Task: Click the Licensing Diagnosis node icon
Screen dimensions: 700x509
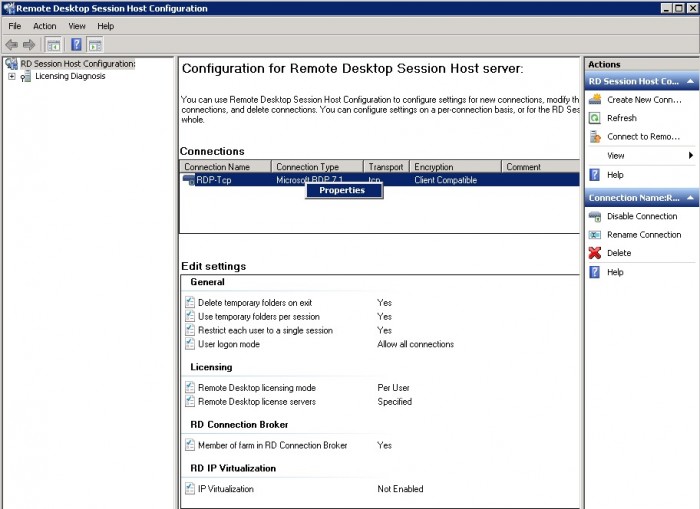Action: click(26, 77)
